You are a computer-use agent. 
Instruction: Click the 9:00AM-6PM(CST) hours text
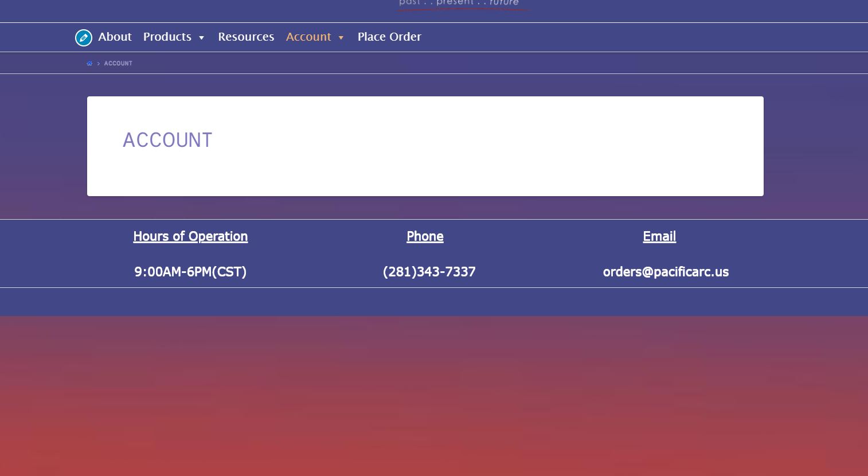point(190,272)
